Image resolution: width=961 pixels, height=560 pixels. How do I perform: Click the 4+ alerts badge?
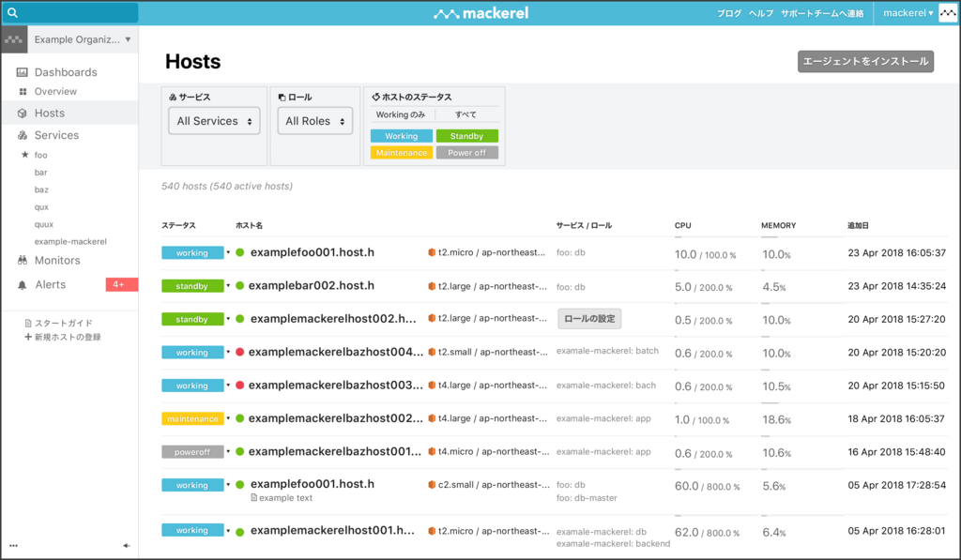coord(121,284)
